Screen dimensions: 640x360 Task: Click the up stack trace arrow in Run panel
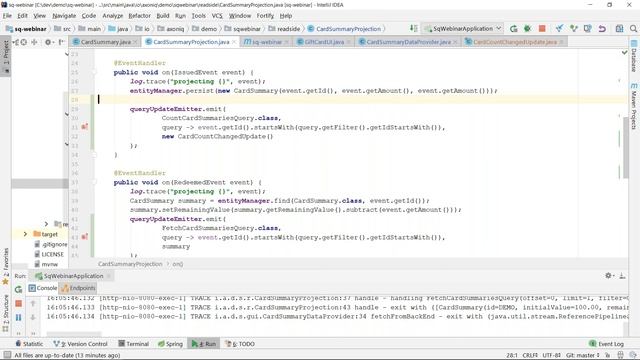[x=33, y=303]
